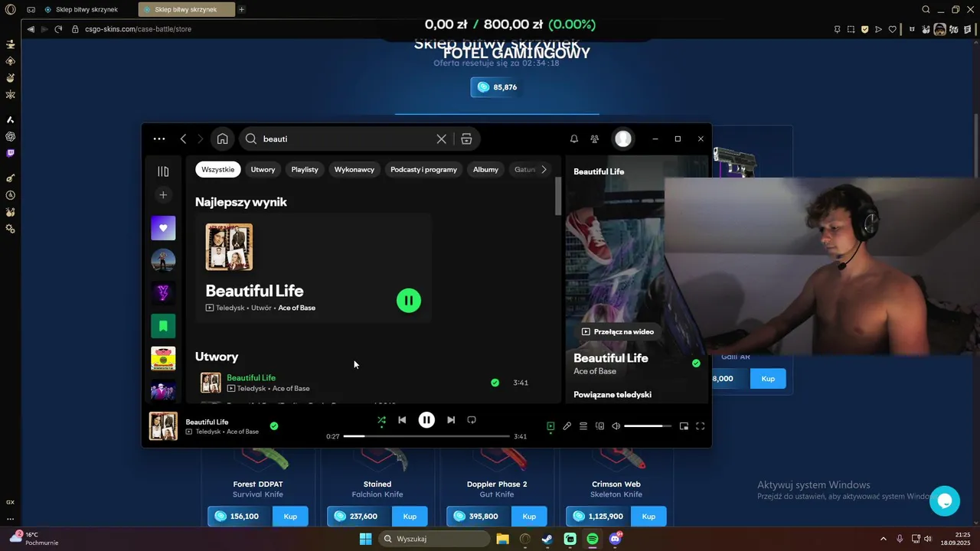Screen dimensions: 980x551
Task: Select the Utwory filter chip
Action: point(263,170)
